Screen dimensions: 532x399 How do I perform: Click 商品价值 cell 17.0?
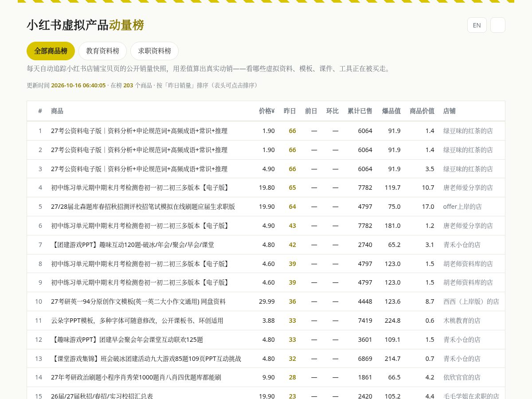(428, 207)
